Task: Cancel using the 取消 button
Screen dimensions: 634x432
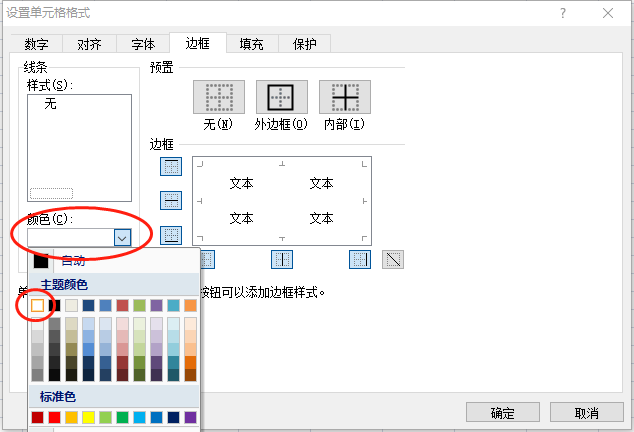Action: [x=587, y=413]
